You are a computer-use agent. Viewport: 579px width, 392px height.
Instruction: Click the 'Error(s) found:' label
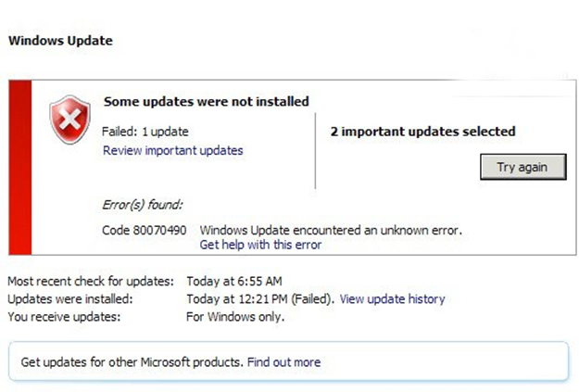142,204
